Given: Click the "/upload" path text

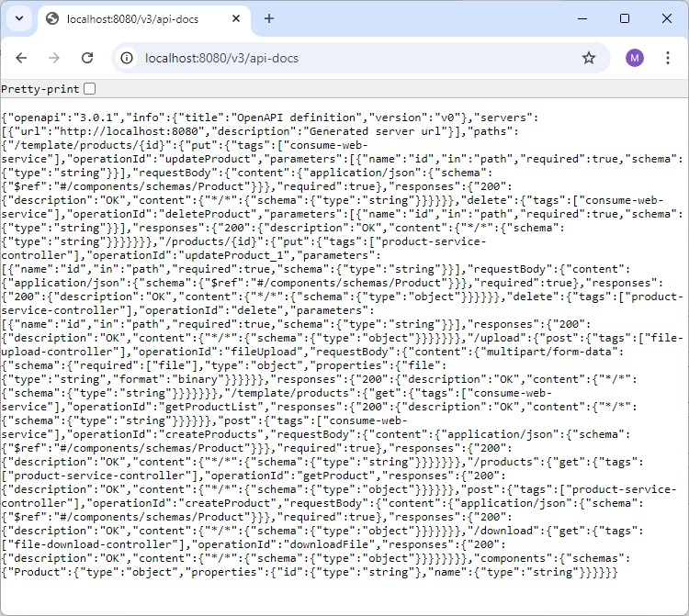Looking at the screenshot, I should [x=496, y=338].
